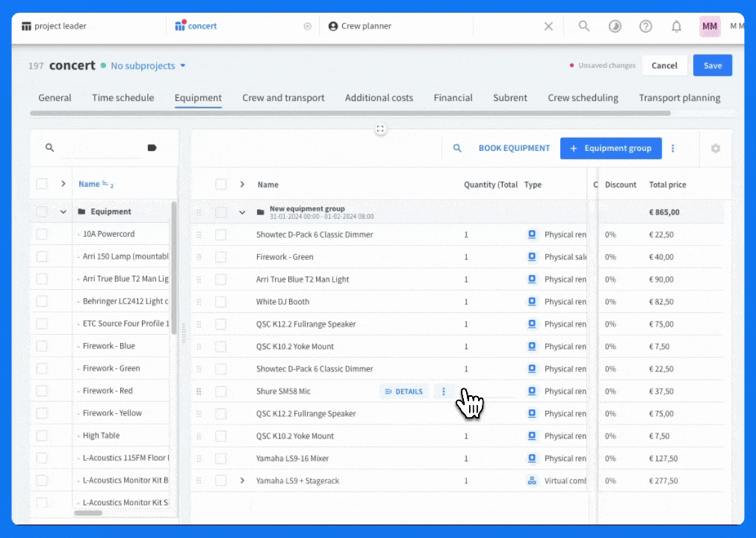
Task: Tick the checkbox for Yamaha LS9-16 Mixer row
Action: click(221, 459)
